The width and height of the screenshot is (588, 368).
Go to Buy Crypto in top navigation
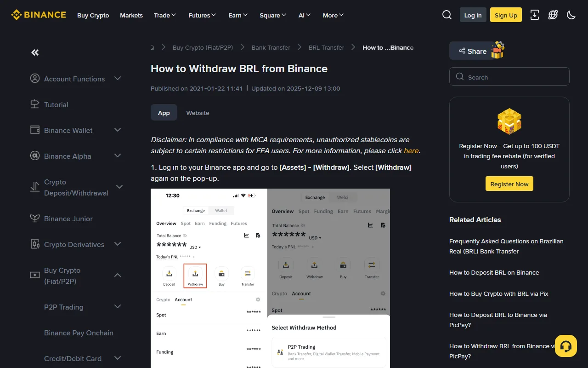(93, 15)
